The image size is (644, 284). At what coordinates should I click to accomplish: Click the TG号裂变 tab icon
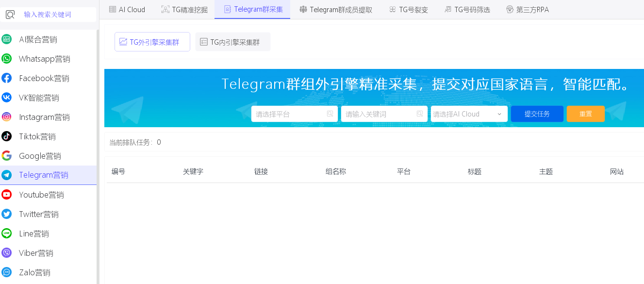(x=393, y=9)
